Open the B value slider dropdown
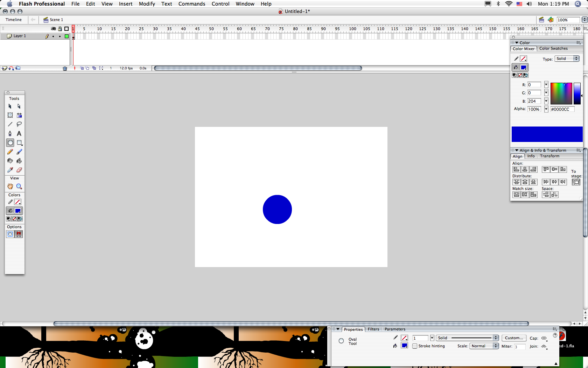The image size is (588, 368). (546, 101)
